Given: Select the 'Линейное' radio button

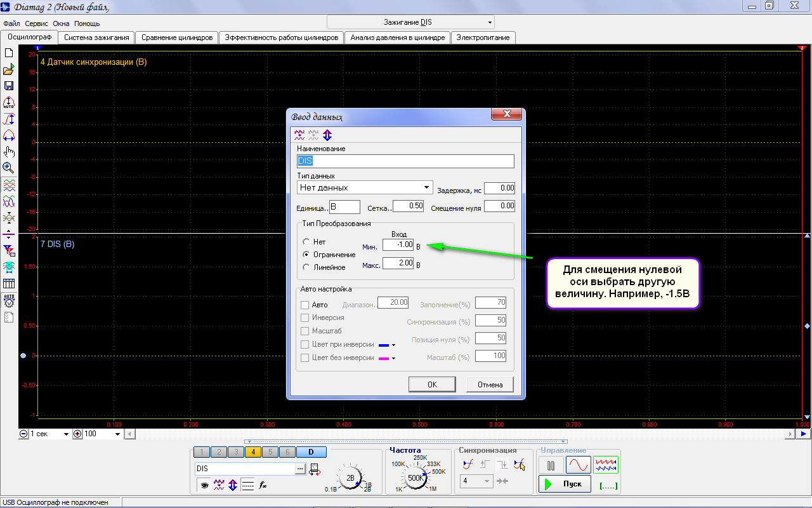Looking at the screenshot, I should [306, 267].
